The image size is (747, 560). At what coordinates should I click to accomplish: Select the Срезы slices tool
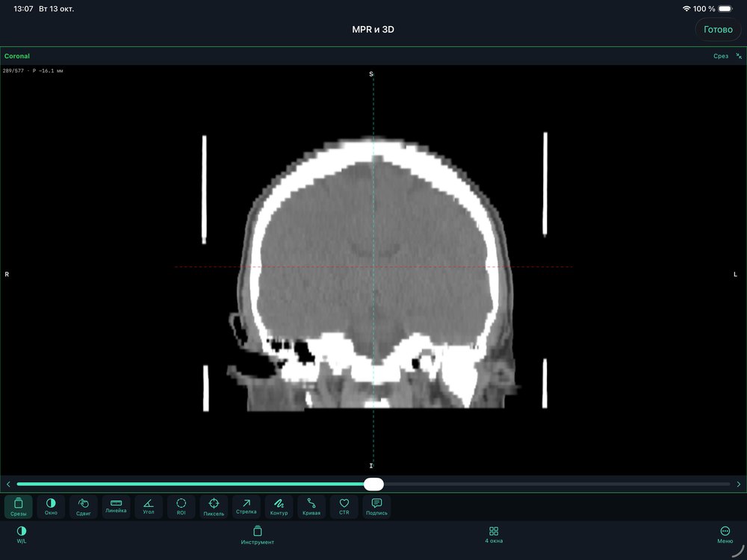point(19,506)
